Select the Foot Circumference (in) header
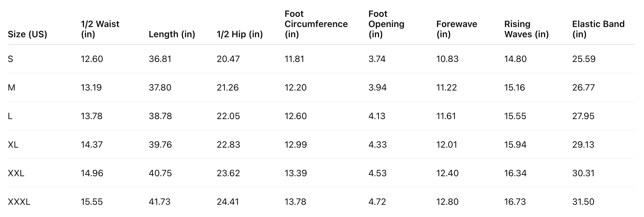644x217 pixels. point(316,24)
